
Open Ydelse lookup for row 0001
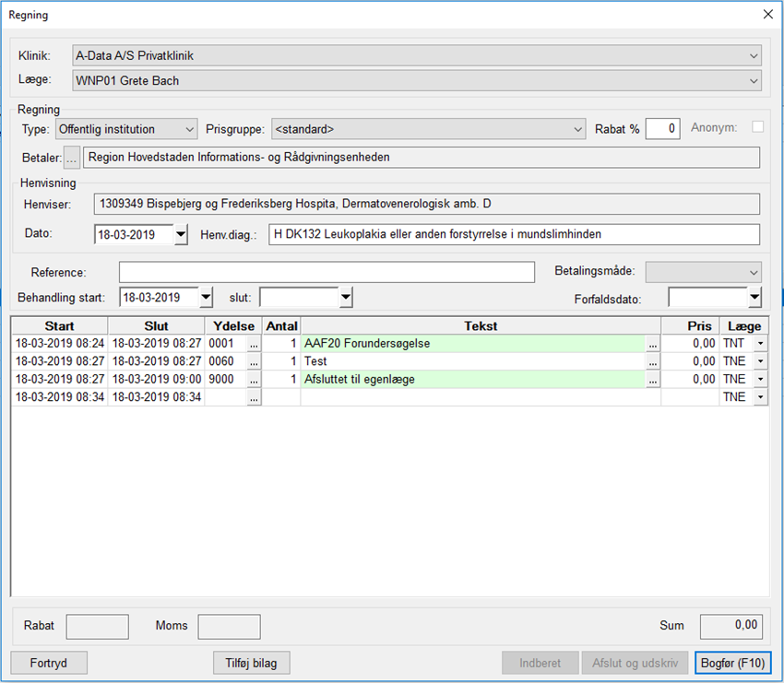point(254,344)
